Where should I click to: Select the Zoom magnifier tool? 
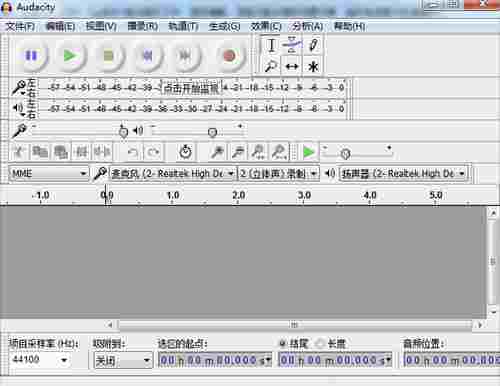[271, 67]
